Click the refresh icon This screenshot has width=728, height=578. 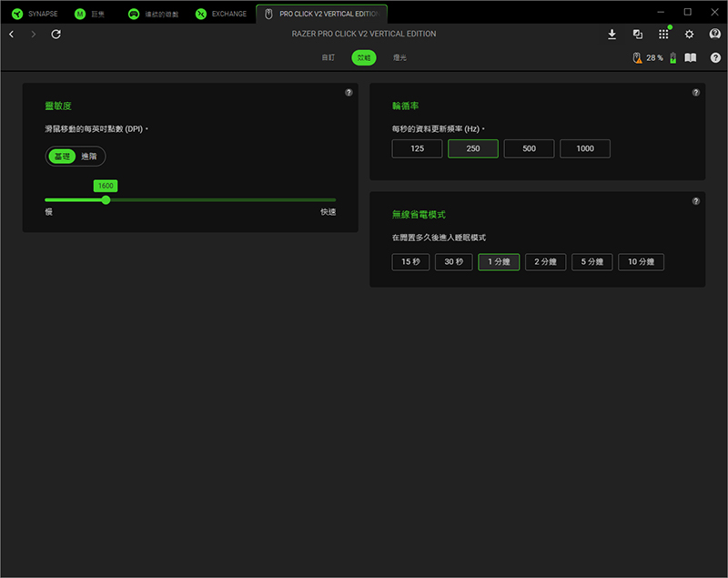click(56, 34)
